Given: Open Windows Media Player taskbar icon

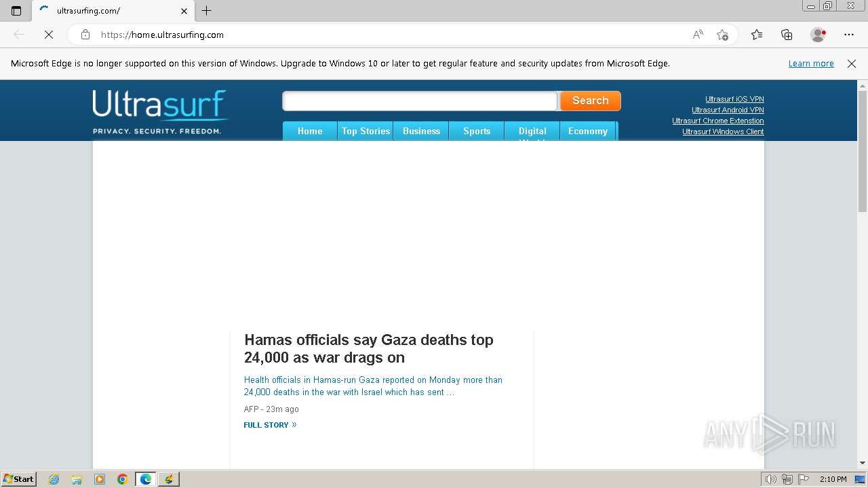Looking at the screenshot, I should tap(100, 479).
